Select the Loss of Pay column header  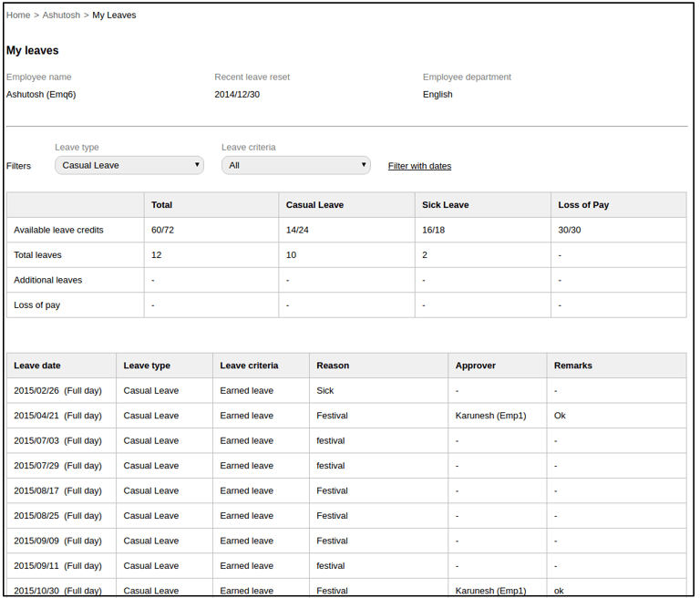(x=583, y=205)
